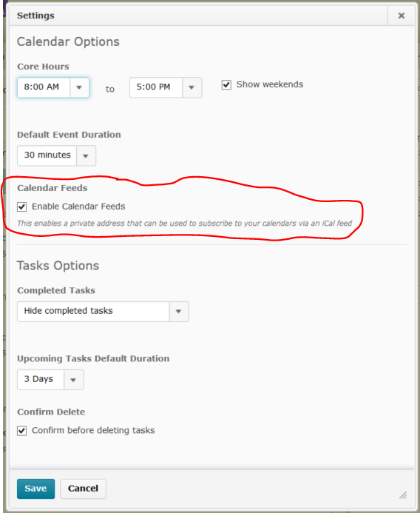The width and height of the screenshot is (420, 513).
Task: Close the Settings dialog with X
Action: (402, 16)
